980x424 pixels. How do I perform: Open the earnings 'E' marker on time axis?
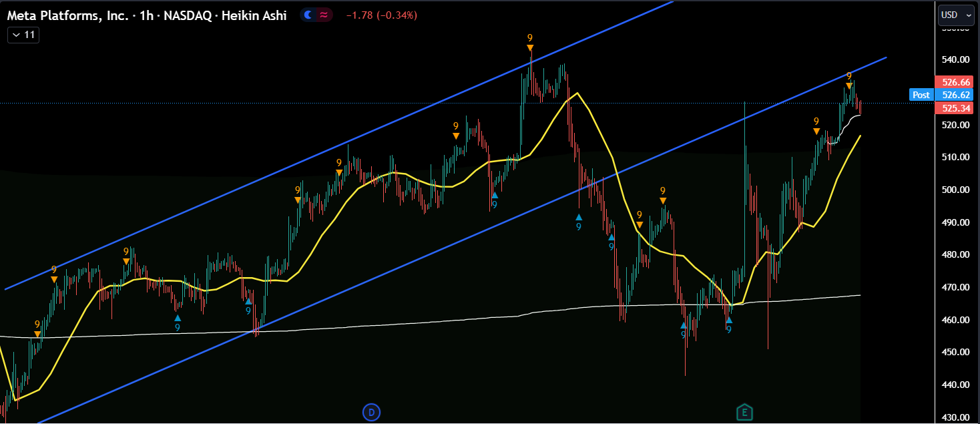(x=744, y=412)
